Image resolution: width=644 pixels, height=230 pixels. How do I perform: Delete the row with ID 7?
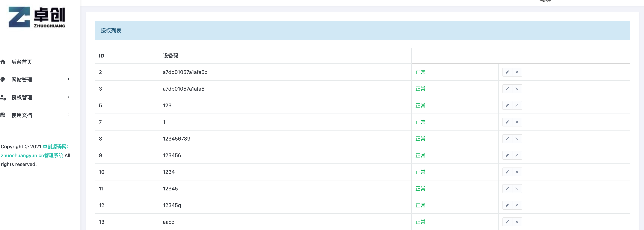pyautogui.click(x=517, y=122)
